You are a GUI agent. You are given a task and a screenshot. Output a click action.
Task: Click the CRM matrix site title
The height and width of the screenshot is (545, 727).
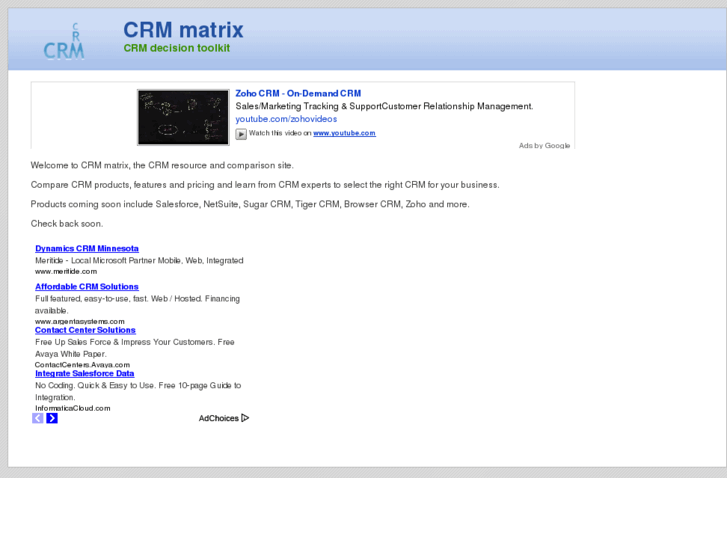183,30
